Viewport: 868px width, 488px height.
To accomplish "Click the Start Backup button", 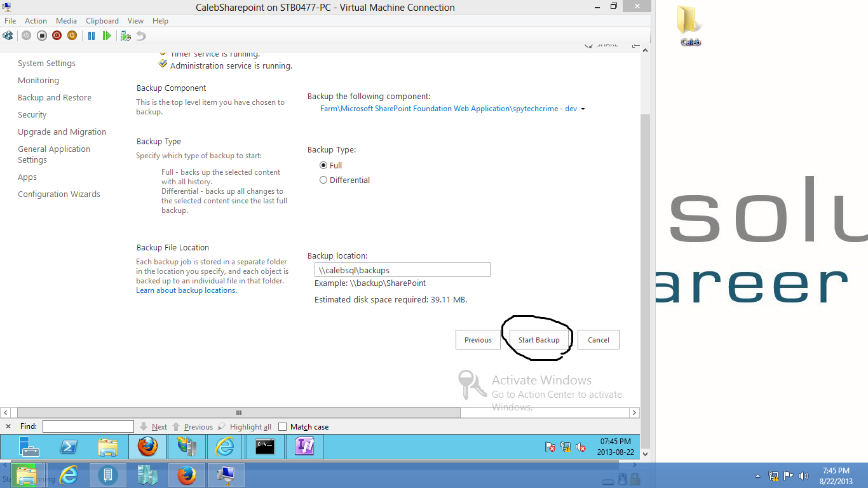I will pyautogui.click(x=539, y=340).
